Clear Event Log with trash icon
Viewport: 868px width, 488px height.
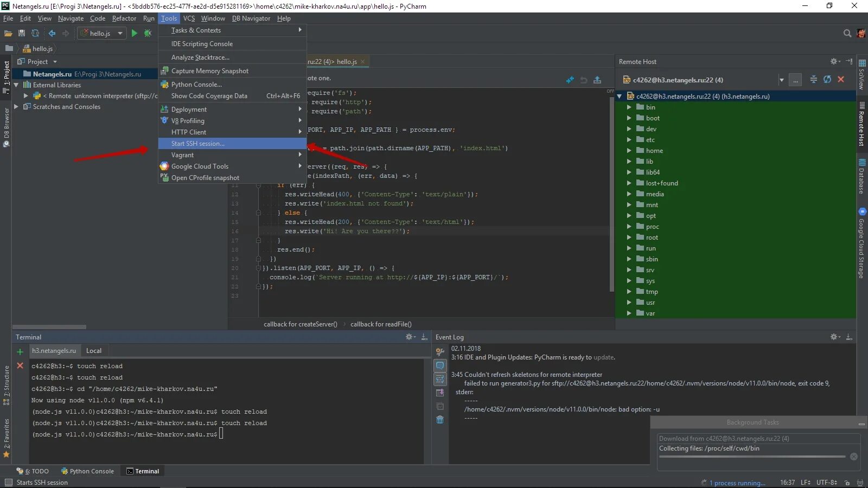click(440, 420)
